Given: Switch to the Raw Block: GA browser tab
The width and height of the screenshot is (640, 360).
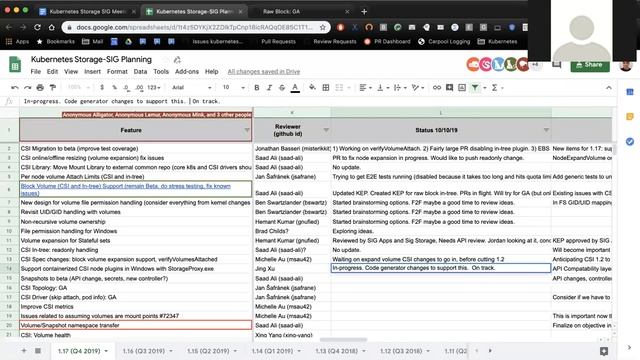Looking at the screenshot, I should [x=302, y=11].
